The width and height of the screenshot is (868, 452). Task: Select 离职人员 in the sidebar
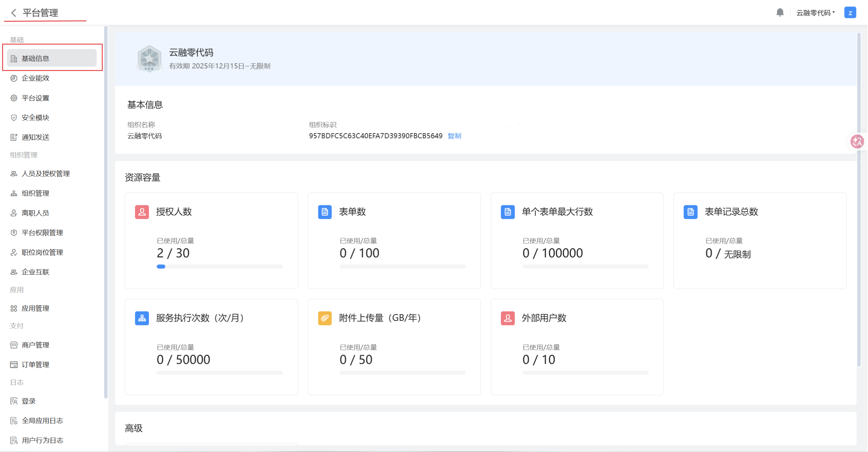[35, 213]
